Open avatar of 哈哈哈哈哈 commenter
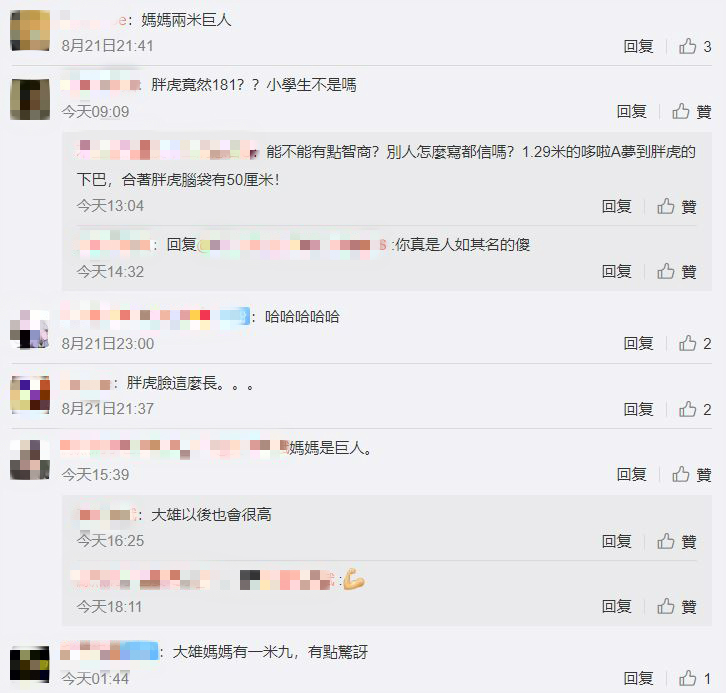Screen dimensions: 726x693 click(x=30, y=329)
